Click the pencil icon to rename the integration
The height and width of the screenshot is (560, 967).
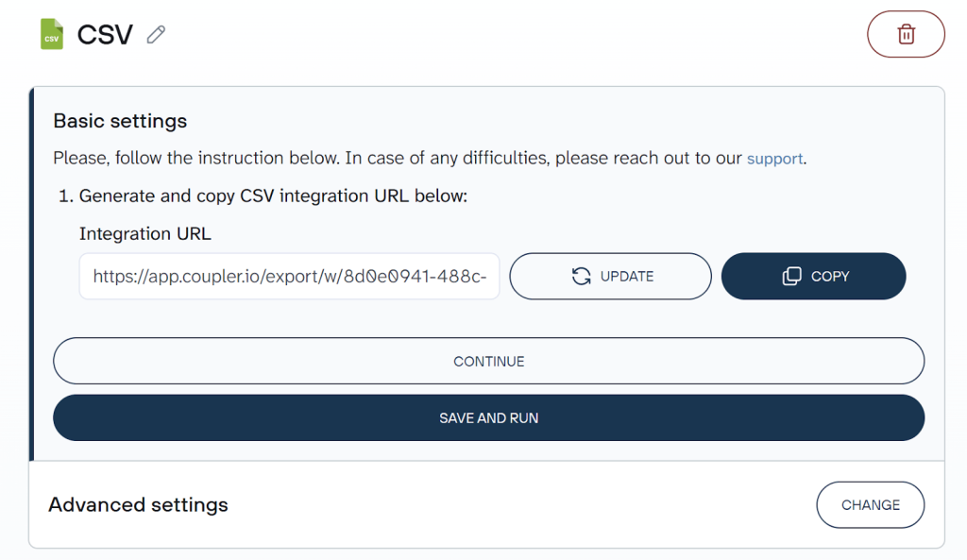coord(155,34)
